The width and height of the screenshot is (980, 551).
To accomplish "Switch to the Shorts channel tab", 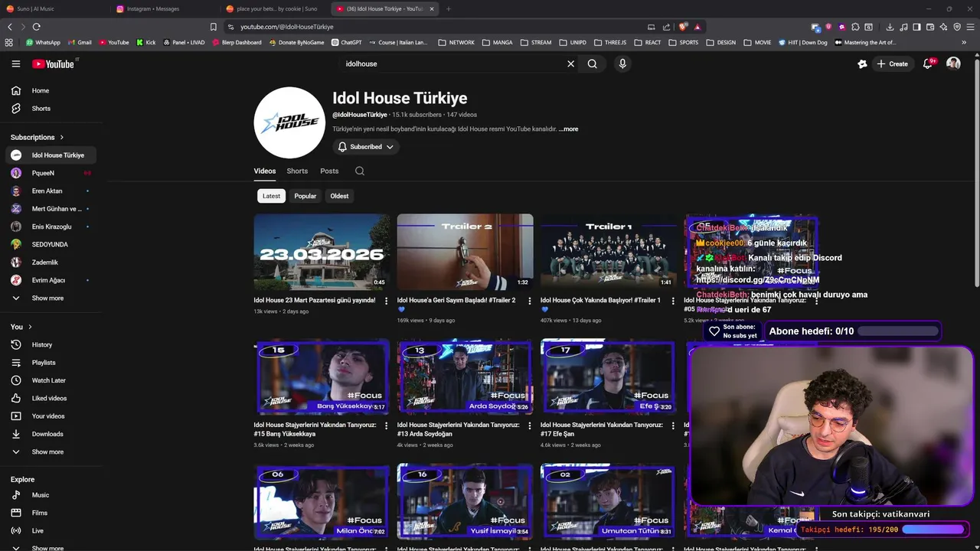I will 297,171.
